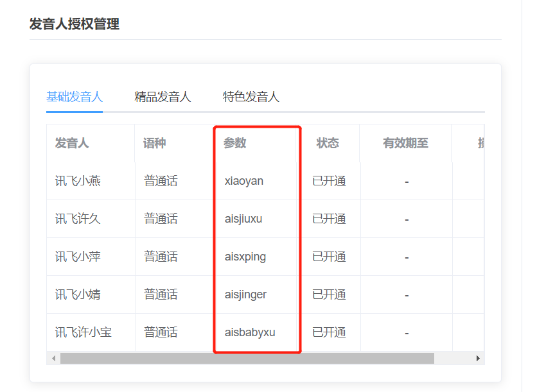Screen dimensions: 537x392
Task: Select the 特色发音人 tab
Action: [251, 97]
